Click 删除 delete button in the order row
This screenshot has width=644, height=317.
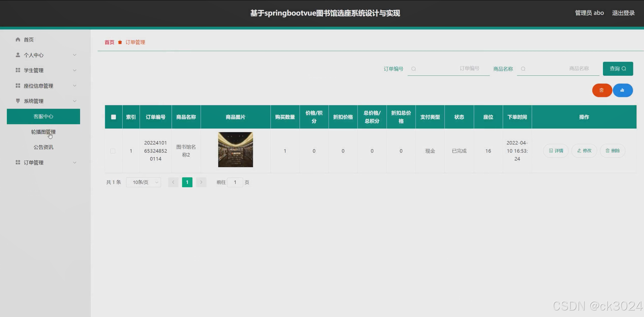click(x=613, y=151)
